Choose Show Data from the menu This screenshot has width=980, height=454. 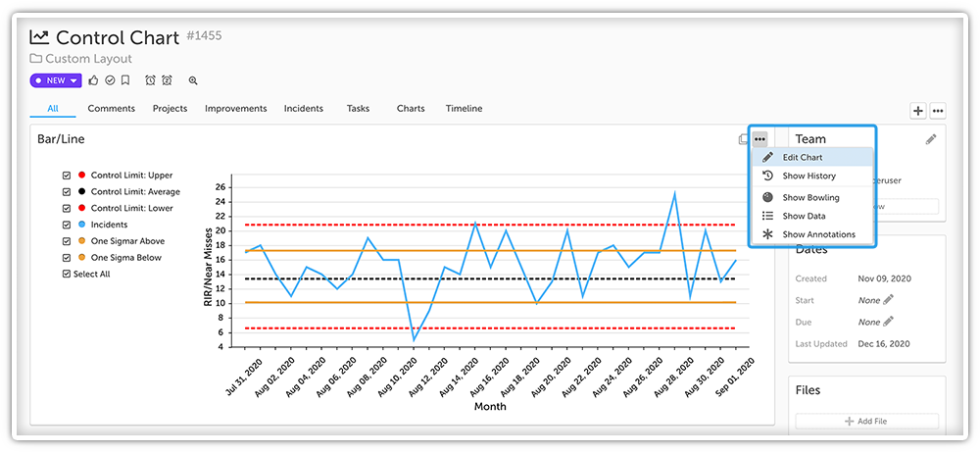[x=812, y=217]
